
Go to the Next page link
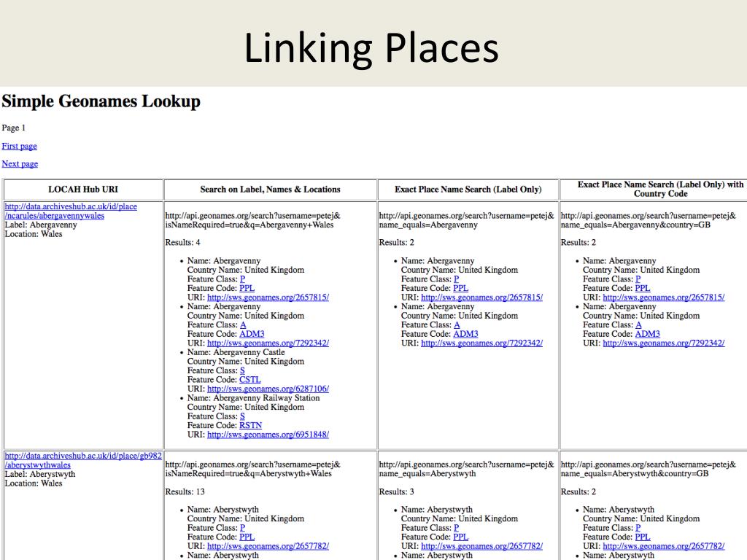[20, 163]
